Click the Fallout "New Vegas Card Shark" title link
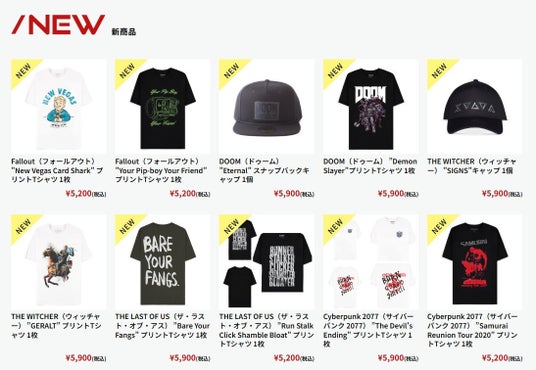536x370 pixels. pyautogui.click(x=57, y=170)
